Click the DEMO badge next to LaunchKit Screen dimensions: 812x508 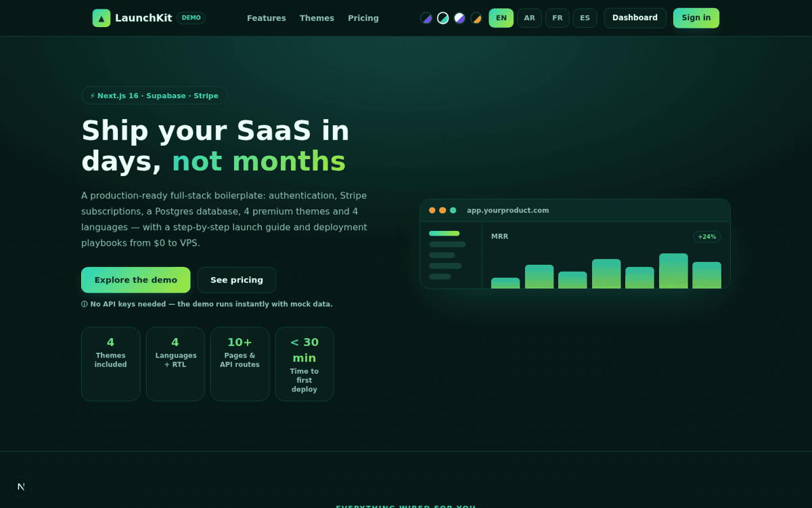[x=191, y=18]
